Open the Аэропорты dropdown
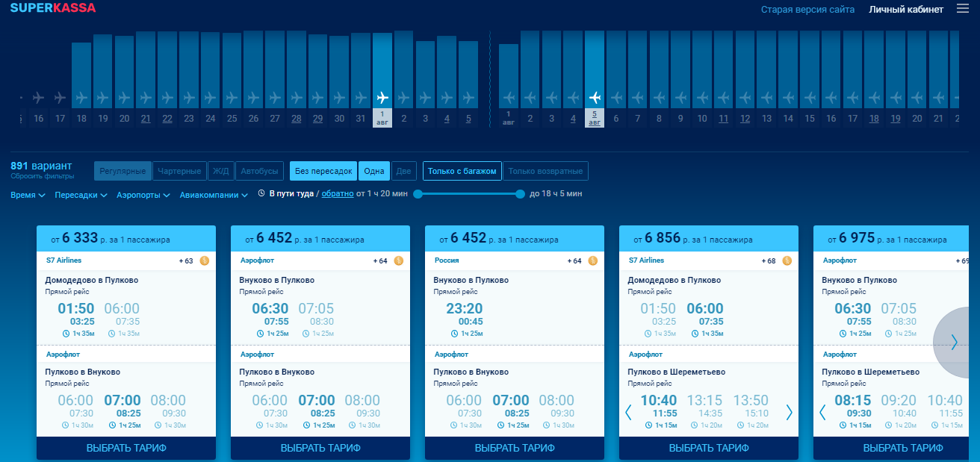The width and height of the screenshot is (980, 462). 143,196
